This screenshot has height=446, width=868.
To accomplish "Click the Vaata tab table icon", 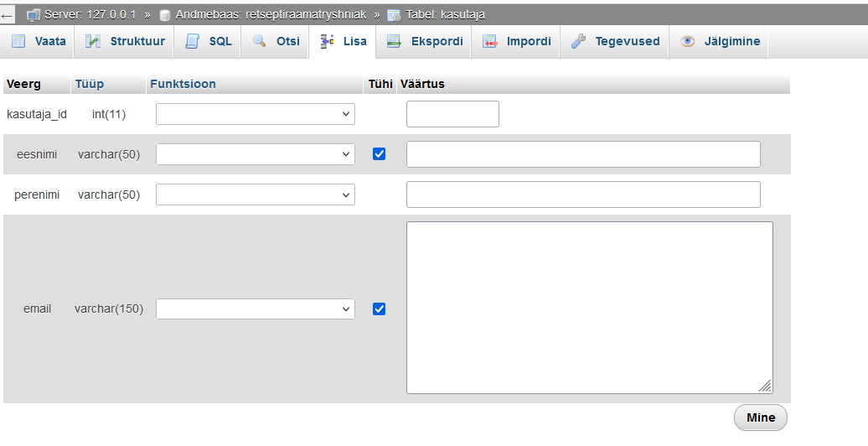I will 18,41.
